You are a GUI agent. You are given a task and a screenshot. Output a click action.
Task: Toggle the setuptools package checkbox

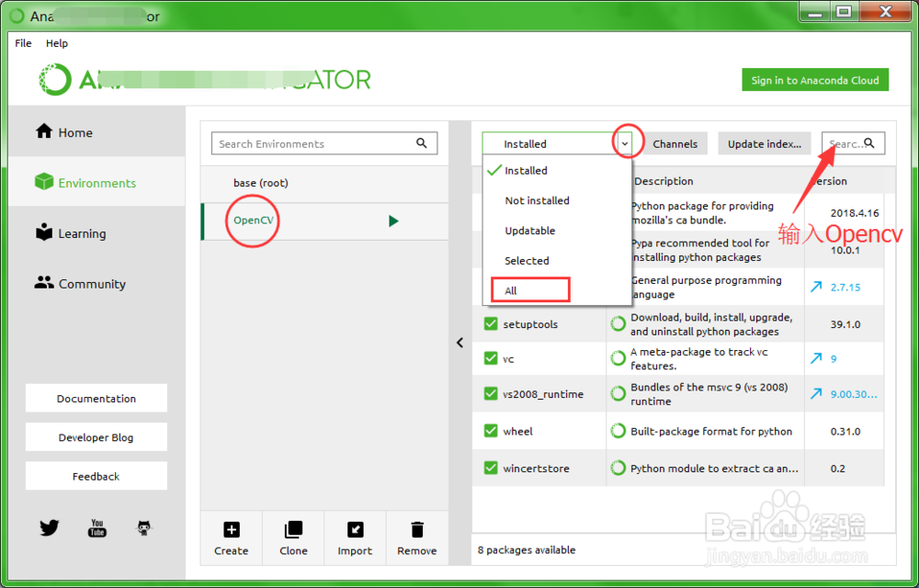click(x=491, y=324)
